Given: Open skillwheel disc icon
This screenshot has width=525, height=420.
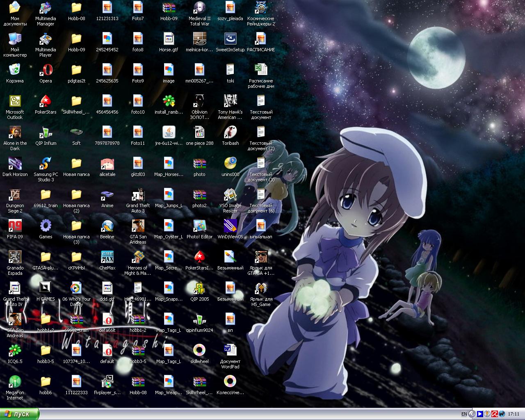Looking at the screenshot, I should (x=199, y=350).
